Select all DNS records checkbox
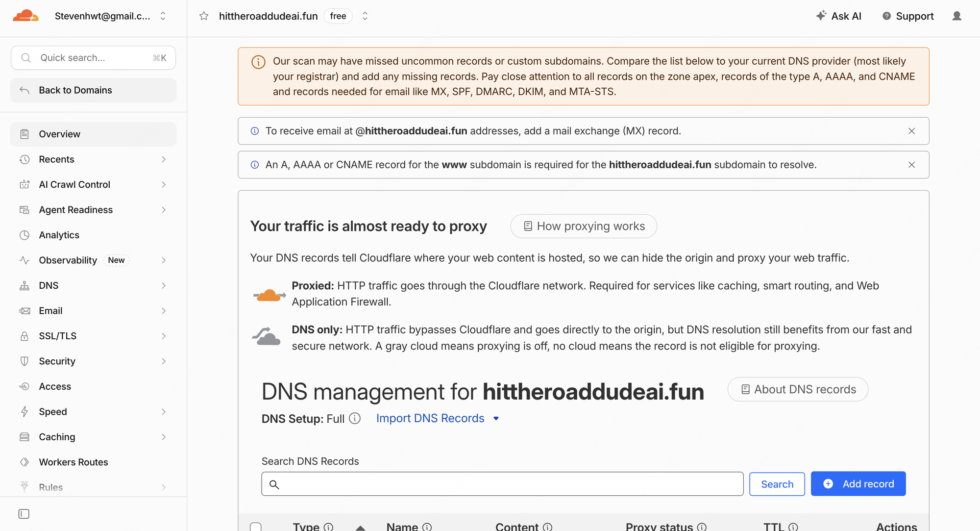Screen dimensions: 980x531 tap(255, 527)
